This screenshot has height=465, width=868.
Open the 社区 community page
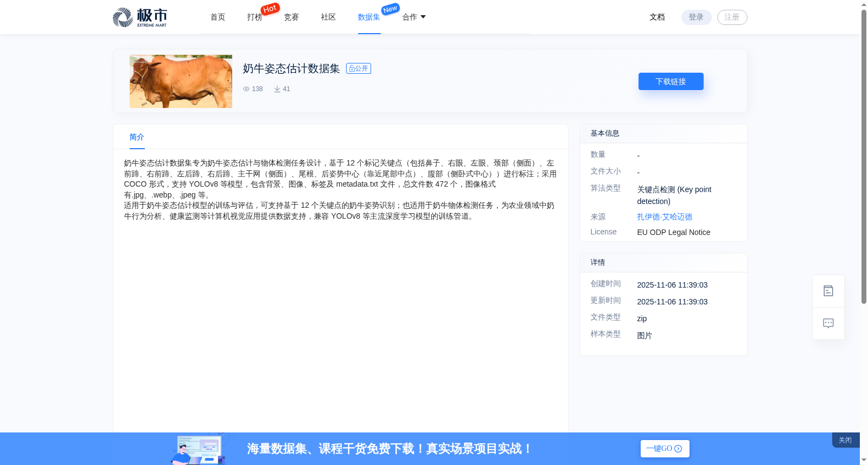pyautogui.click(x=329, y=17)
